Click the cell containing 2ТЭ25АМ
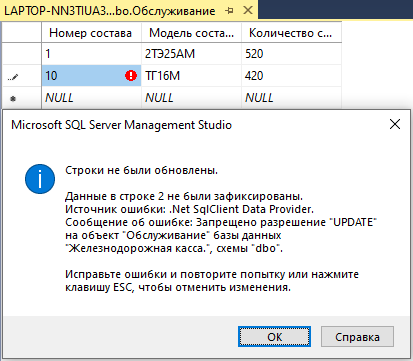The height and width of the screenshot is (361, 413). (191, 54)
